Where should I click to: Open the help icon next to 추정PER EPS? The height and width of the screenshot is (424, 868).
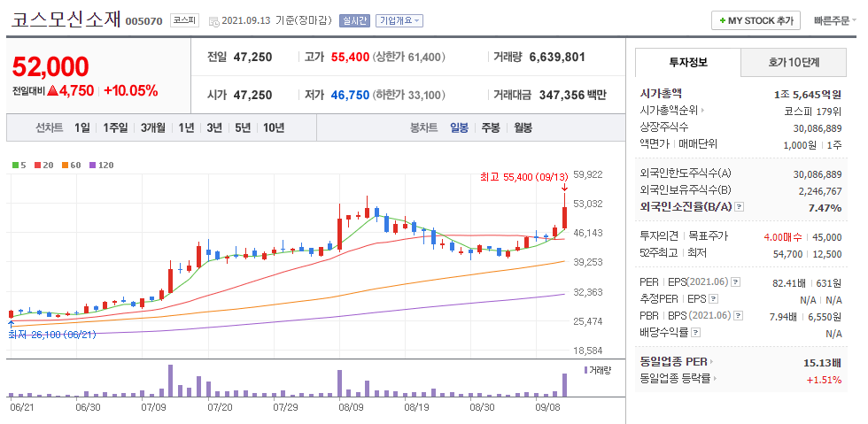pos(714,299)
